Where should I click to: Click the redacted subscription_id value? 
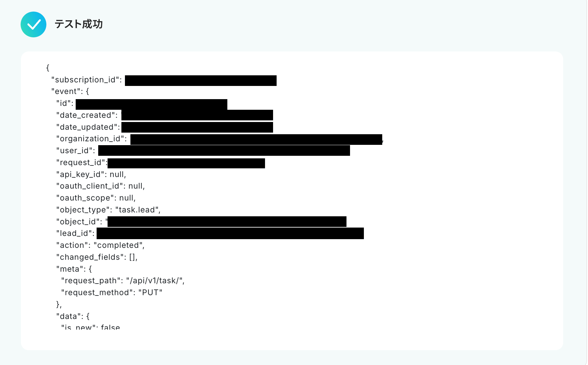pyautogui.click(x=201, y=80)
